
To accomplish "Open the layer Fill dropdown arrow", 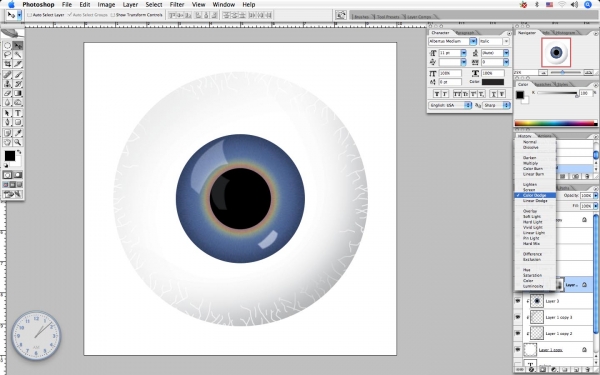I will click(x=595, y=206).
